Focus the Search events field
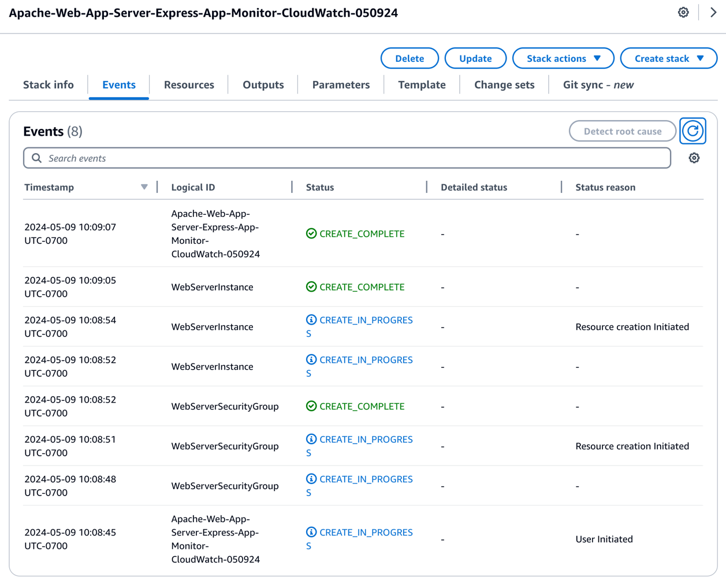 347,158
